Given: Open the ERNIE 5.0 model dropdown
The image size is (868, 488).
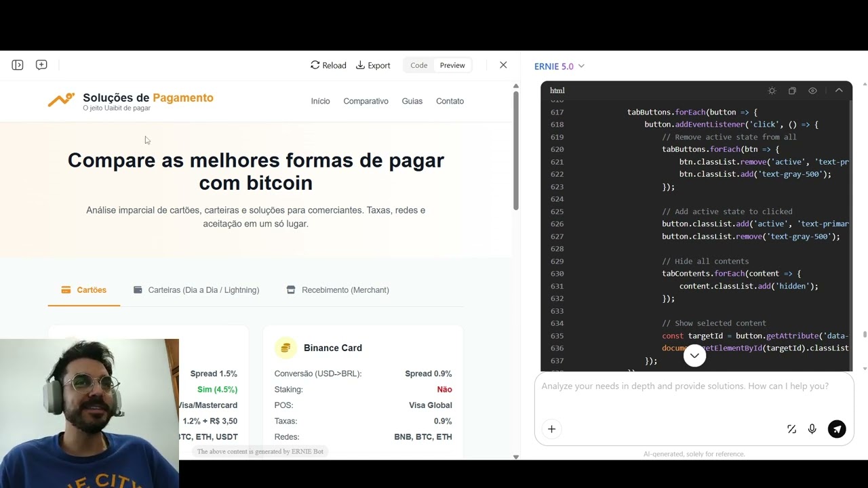Looking at the screenshot, I should pyautogui.click(x=559, y=66).
